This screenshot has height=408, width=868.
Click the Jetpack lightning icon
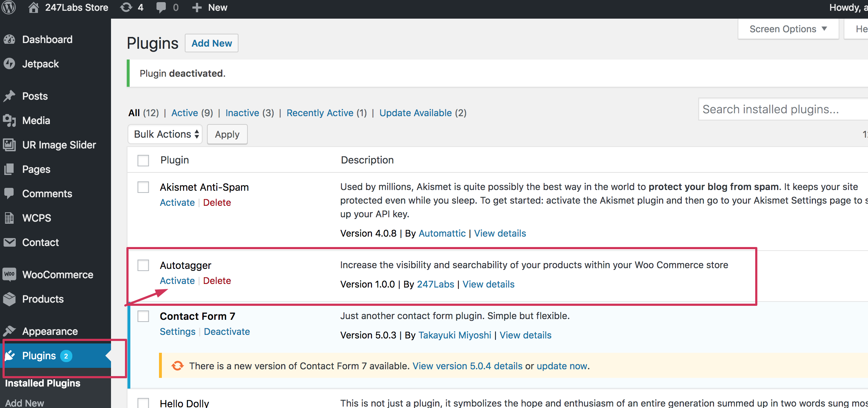(x=10, y=64)
